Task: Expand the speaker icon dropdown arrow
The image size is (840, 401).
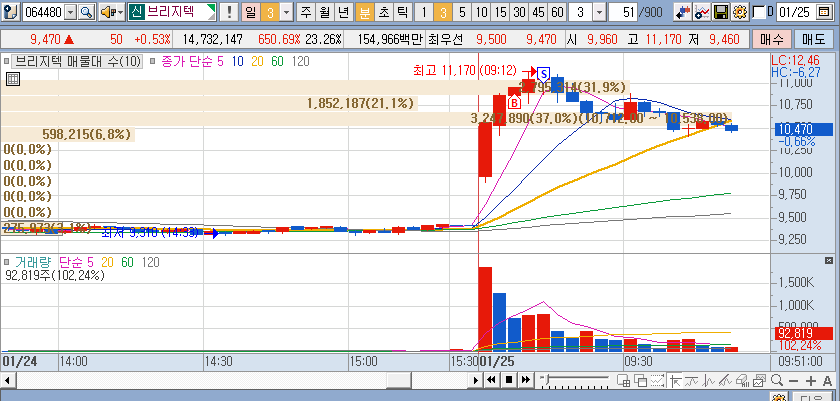Action: 121,12
